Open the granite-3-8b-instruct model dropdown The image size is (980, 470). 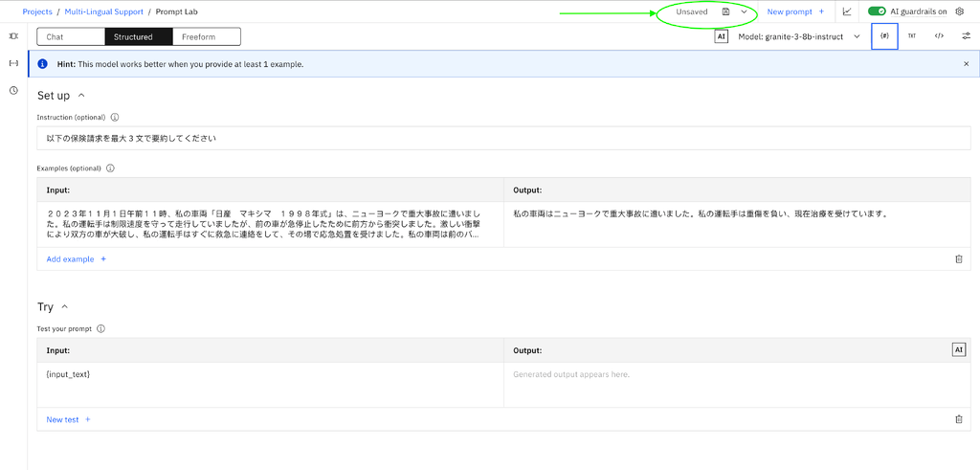point(799,37)
